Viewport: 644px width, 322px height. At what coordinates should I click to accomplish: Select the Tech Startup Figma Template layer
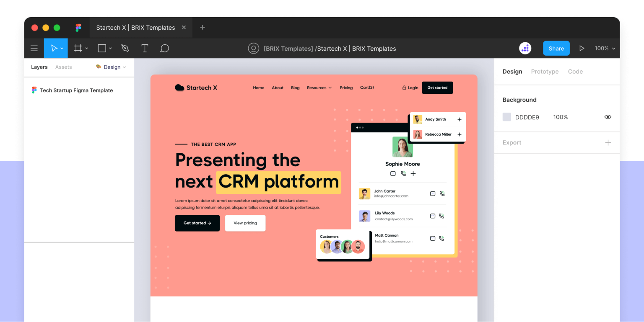76,90
